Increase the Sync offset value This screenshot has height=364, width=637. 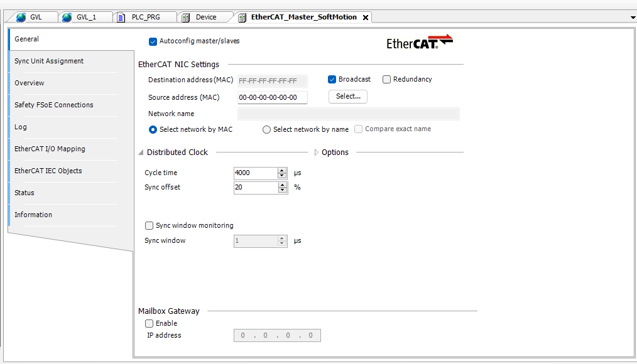282,185
